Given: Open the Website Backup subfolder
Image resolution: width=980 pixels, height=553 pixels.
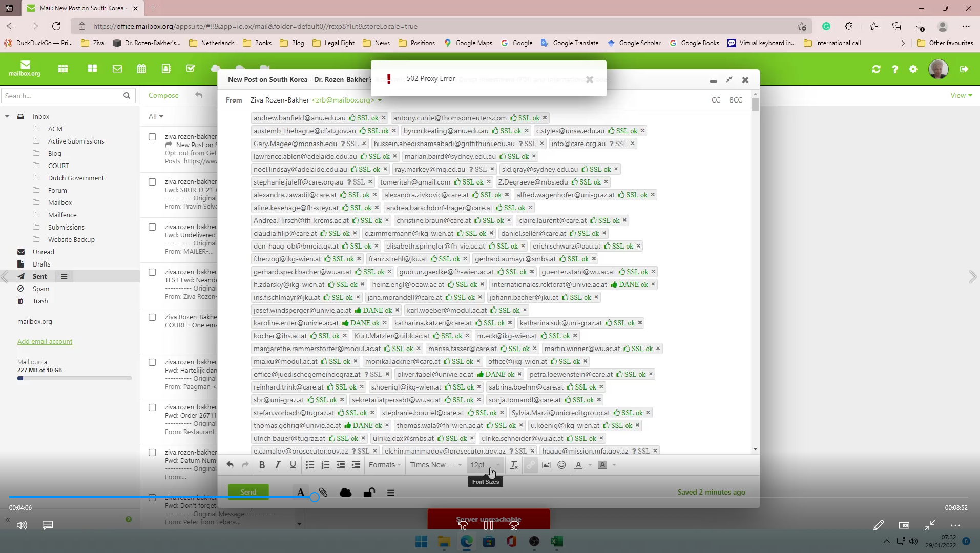Looking at the screenshot, I should (x=71, y=239).
